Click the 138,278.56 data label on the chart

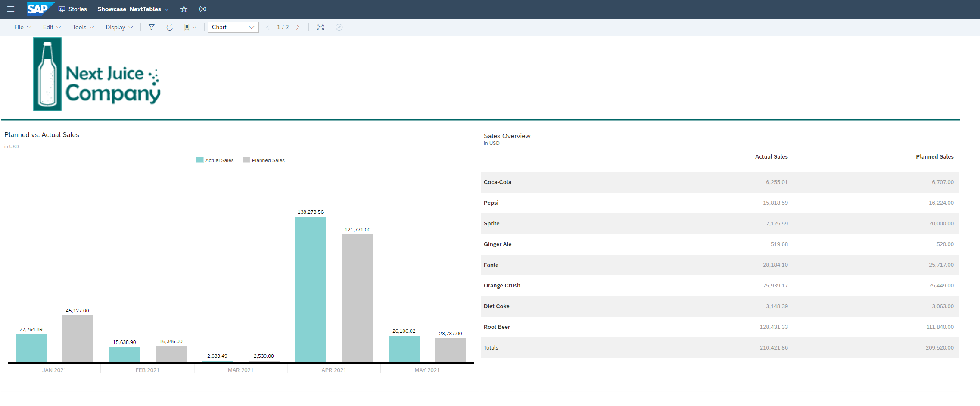click(311, 212)
